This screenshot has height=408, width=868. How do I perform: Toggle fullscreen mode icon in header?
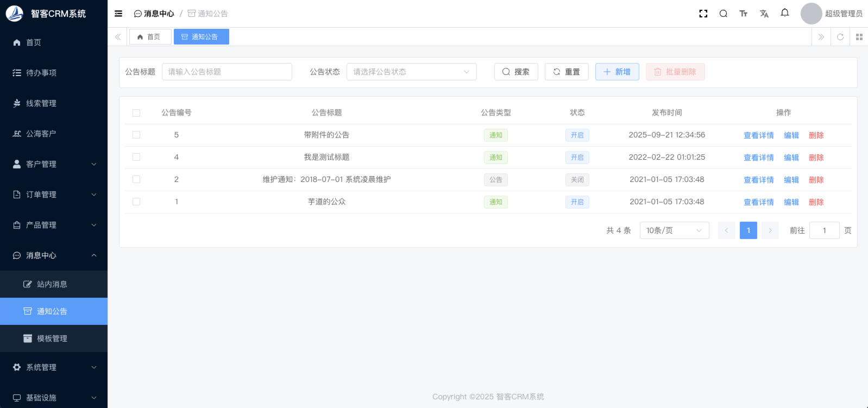(703, 14)
